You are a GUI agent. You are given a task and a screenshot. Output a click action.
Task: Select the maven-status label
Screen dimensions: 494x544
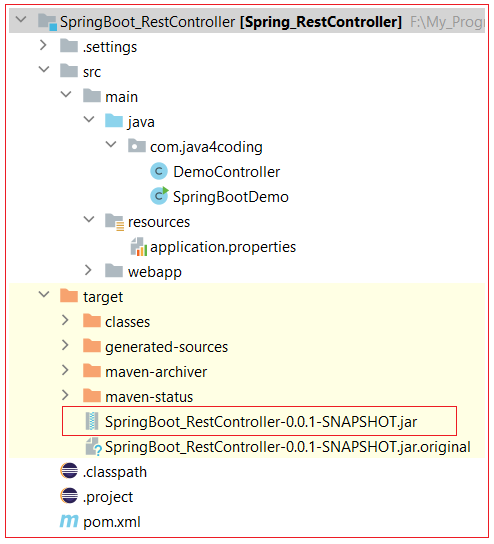pos(149,397)
